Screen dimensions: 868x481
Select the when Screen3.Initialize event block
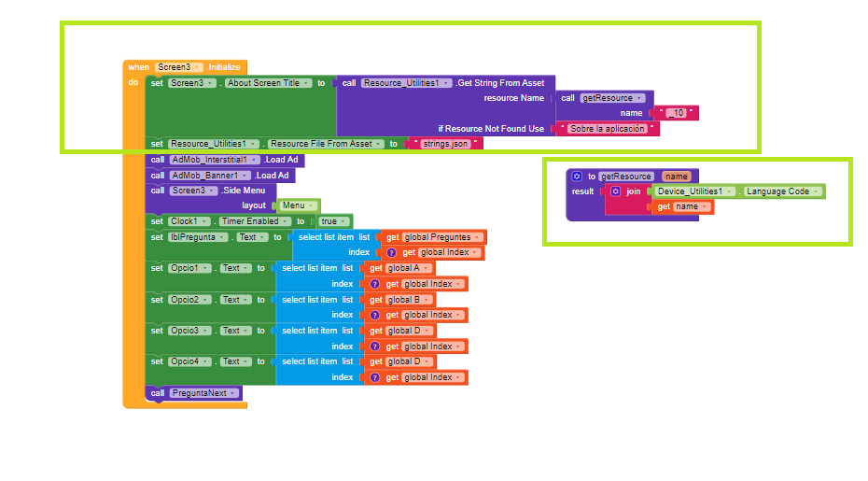click(x=185, y=67)
